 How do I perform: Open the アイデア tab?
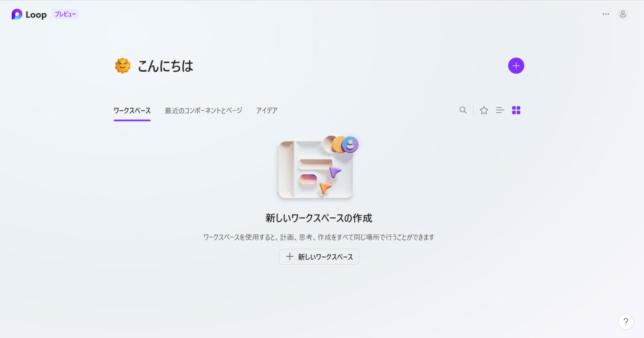click(267, 110)
